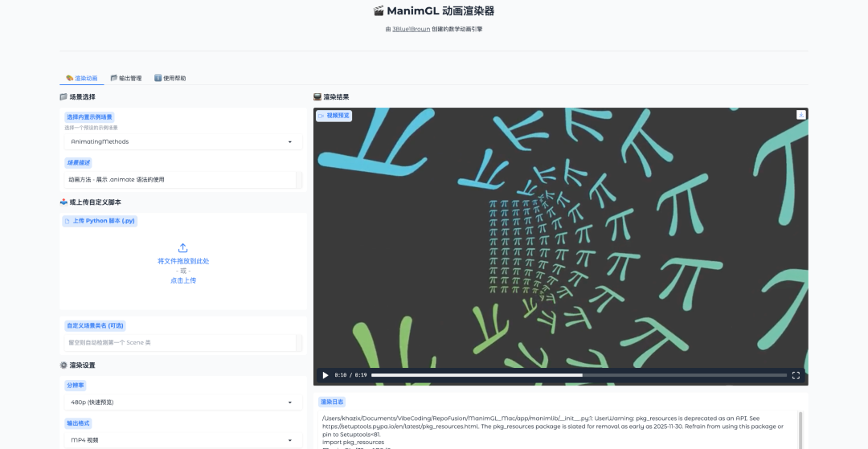
Task: Click the 将文件拖放到此处 text
Action: [x=183, y=261]
